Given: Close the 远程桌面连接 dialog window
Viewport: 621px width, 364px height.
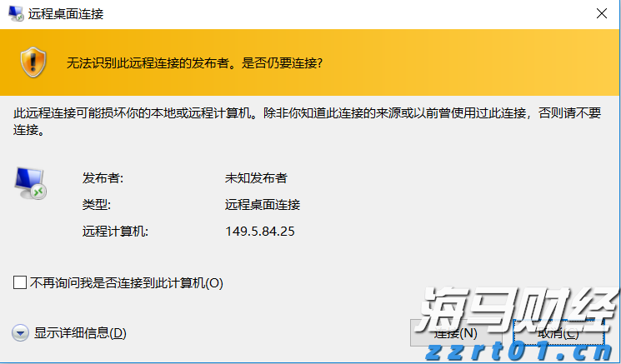Looking at the screenshot, I should 601,14.
